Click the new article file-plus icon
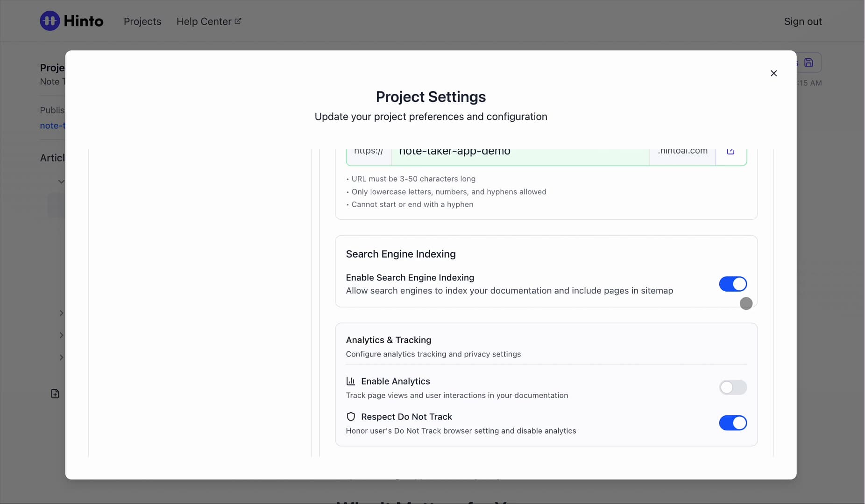 (55, 394)
